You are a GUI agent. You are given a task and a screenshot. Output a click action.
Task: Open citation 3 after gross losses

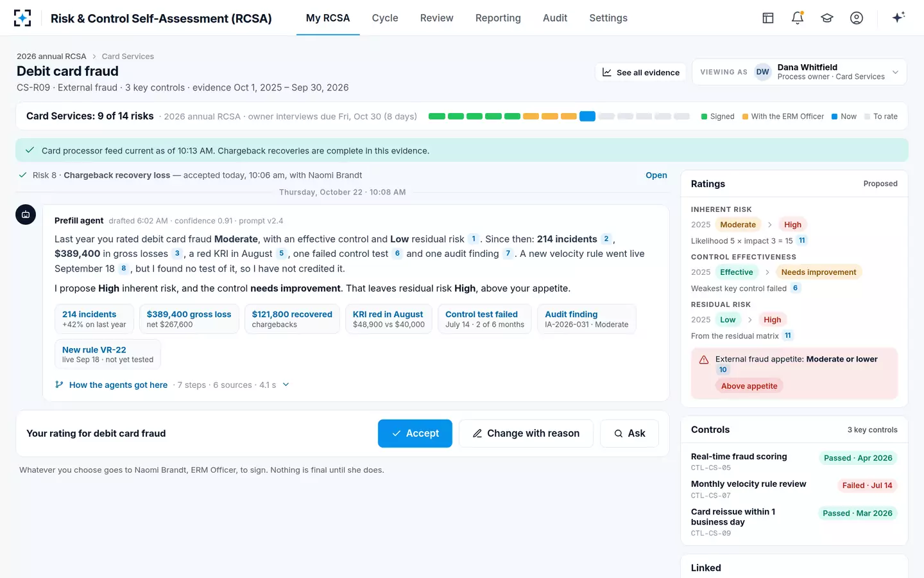tap(177, 254)
